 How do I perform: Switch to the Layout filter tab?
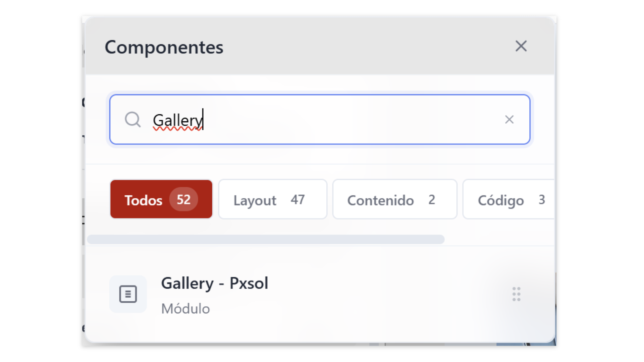(x=255, y=200)
